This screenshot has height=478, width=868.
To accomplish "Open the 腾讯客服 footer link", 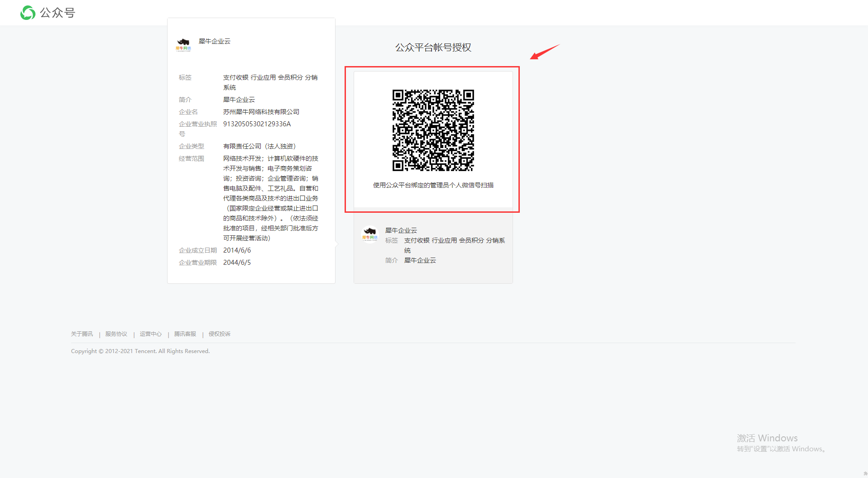I will coord(185,334).
